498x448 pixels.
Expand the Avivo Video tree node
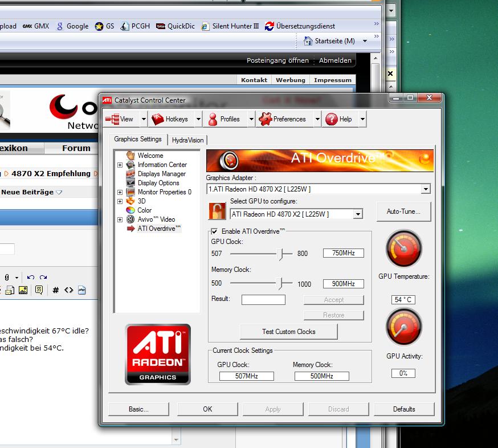(x=120, y=219)
